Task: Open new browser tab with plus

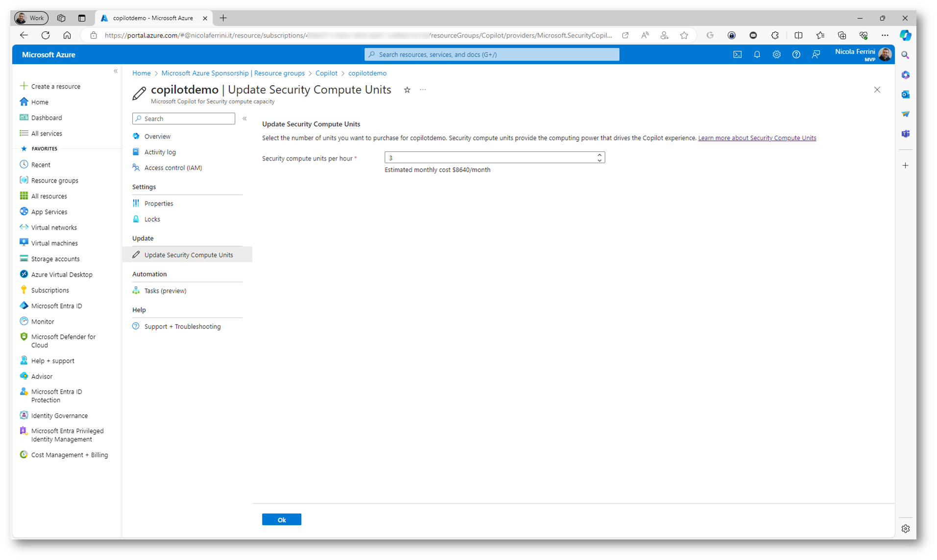Action: click(x=223, y=18)
